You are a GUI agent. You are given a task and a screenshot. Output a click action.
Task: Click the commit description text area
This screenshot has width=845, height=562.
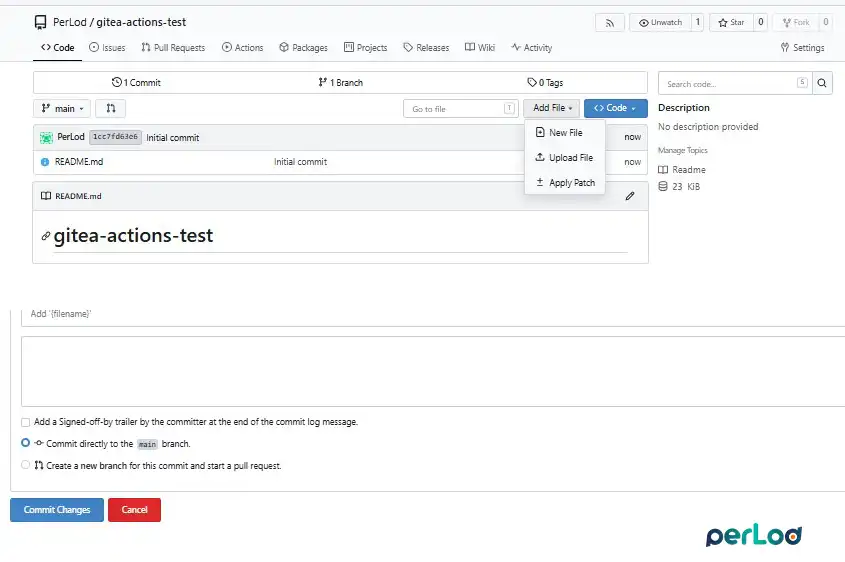click(x=433, y=371)
